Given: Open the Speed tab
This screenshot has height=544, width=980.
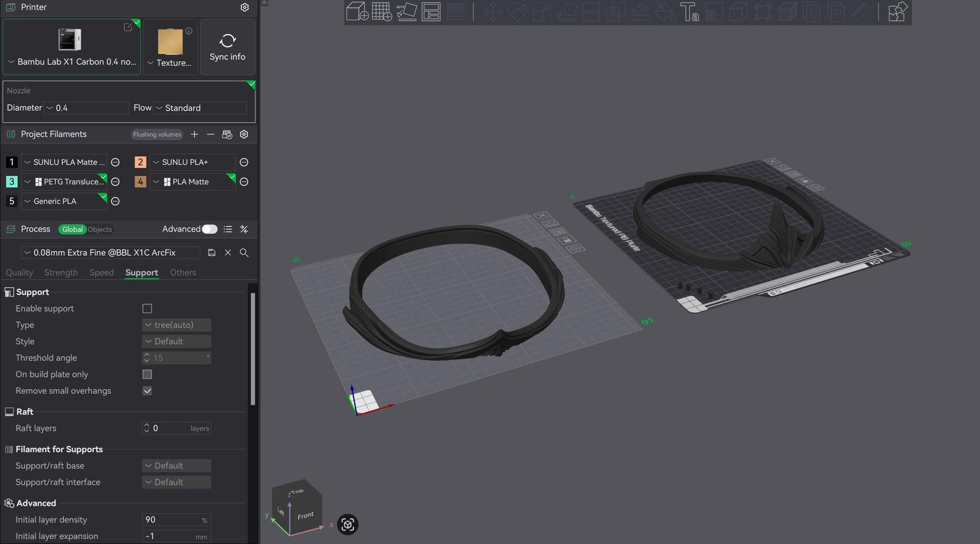Looking at the screenshot, I should click(101, 272).
